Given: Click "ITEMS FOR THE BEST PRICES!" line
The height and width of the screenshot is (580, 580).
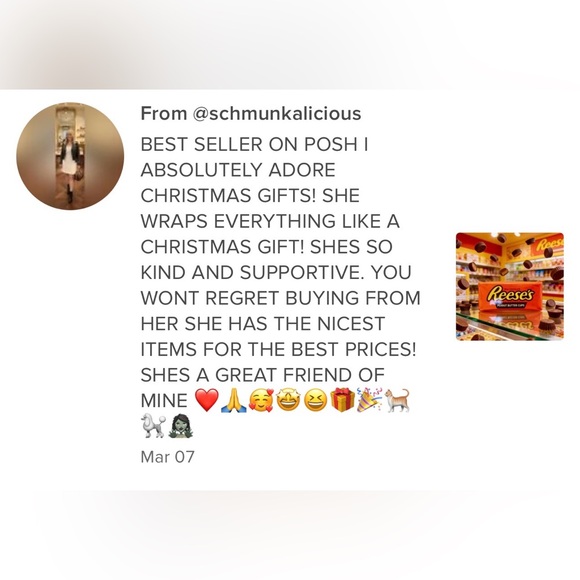Looking at the screenshot, I should (x=278, y=350).
